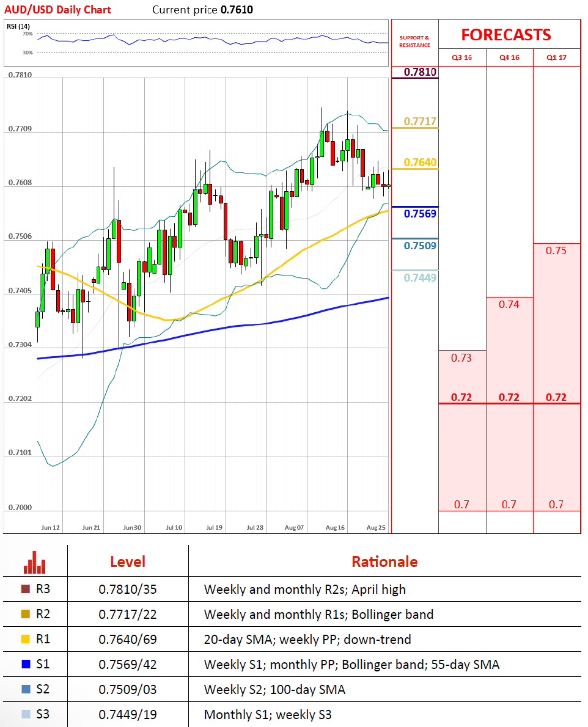Image resolution: width=588 pixels, height=727 pixels.
Task: Click the 0.7449/19 level cell
Action: (128, 715)
